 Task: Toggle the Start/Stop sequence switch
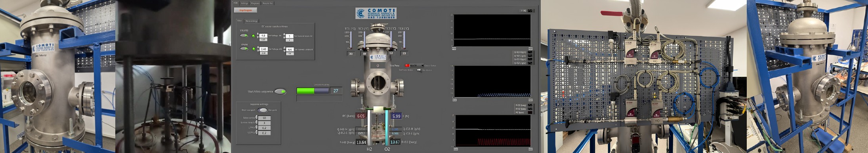coord(280,92)
